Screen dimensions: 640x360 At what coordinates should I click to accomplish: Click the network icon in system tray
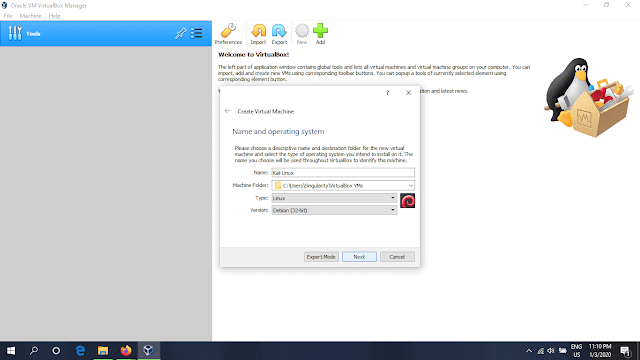tap(540, 351)
